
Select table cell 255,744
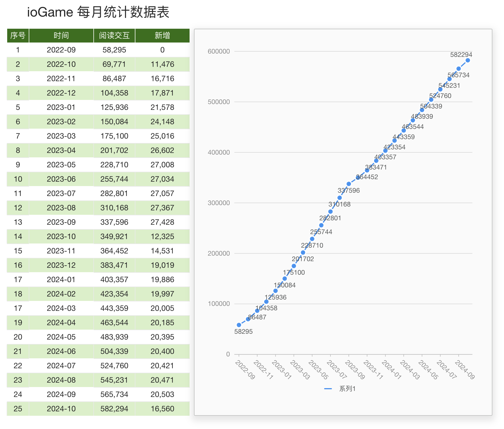point(114,179)
